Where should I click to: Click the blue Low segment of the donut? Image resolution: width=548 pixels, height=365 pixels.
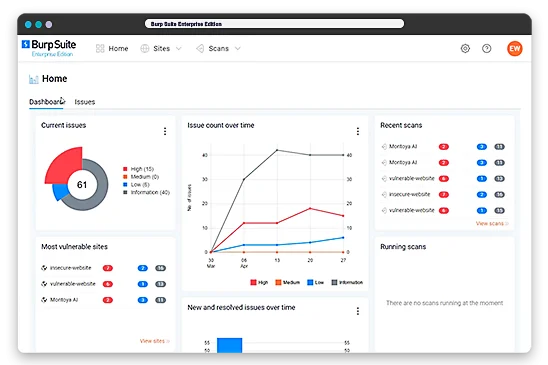pos(60,192)
